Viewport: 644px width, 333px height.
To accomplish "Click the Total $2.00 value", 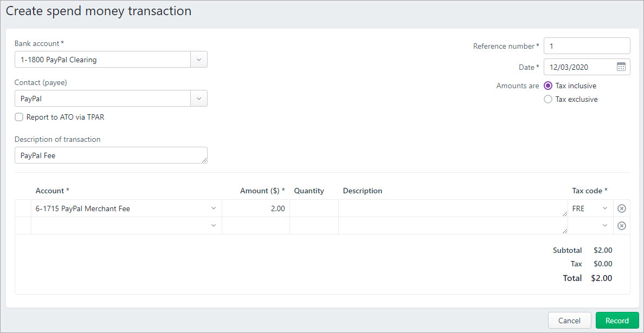I will click(602, 278).
